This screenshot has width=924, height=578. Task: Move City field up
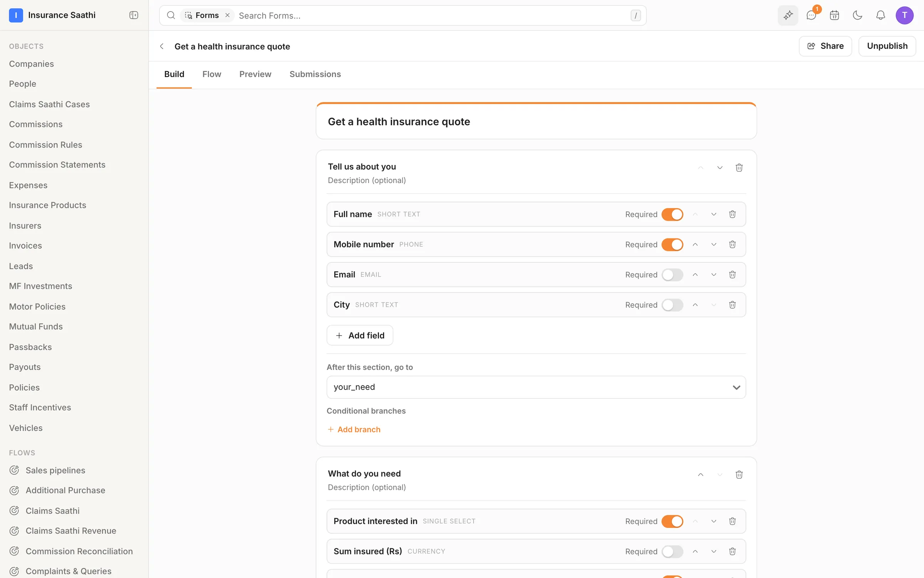(695, 305)
